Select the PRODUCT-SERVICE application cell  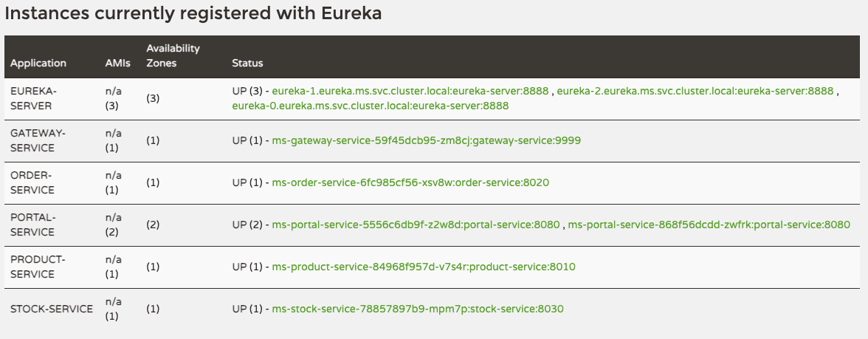(x=38, y=267)
